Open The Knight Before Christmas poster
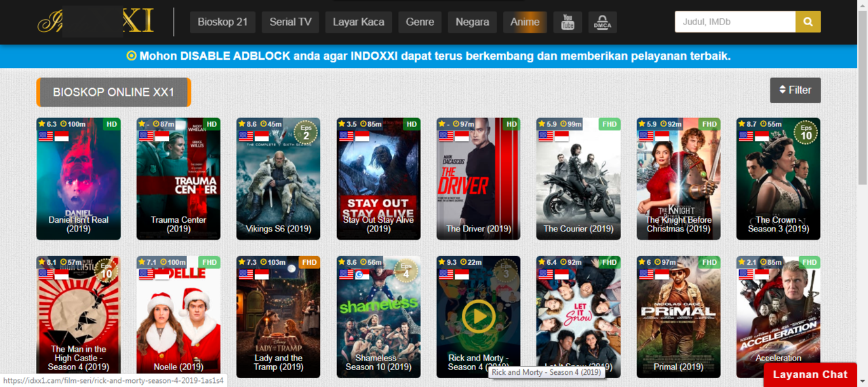The image size is (868, 387). pos(679,179)
